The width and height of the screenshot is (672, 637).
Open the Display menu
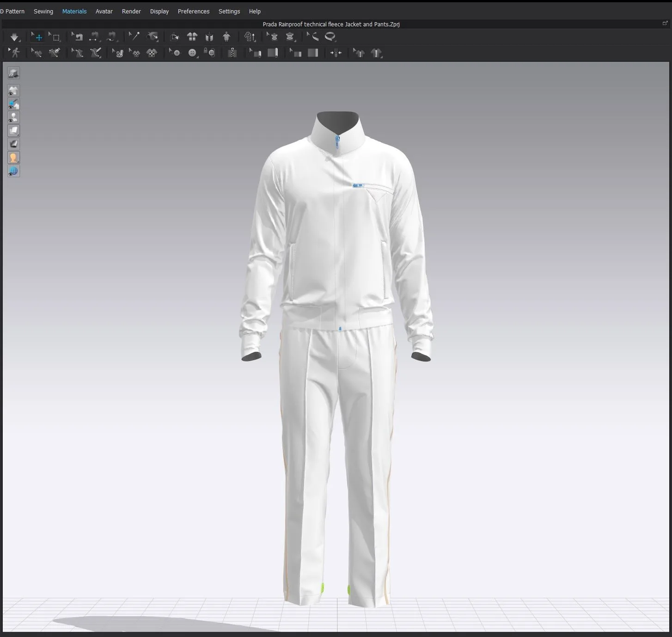pos(159,11)
